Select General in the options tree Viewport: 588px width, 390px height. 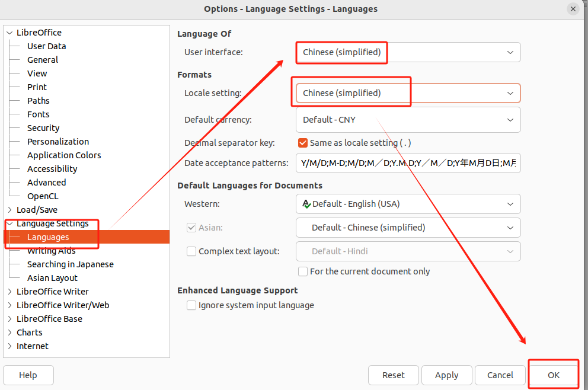[x=43, y=60]
